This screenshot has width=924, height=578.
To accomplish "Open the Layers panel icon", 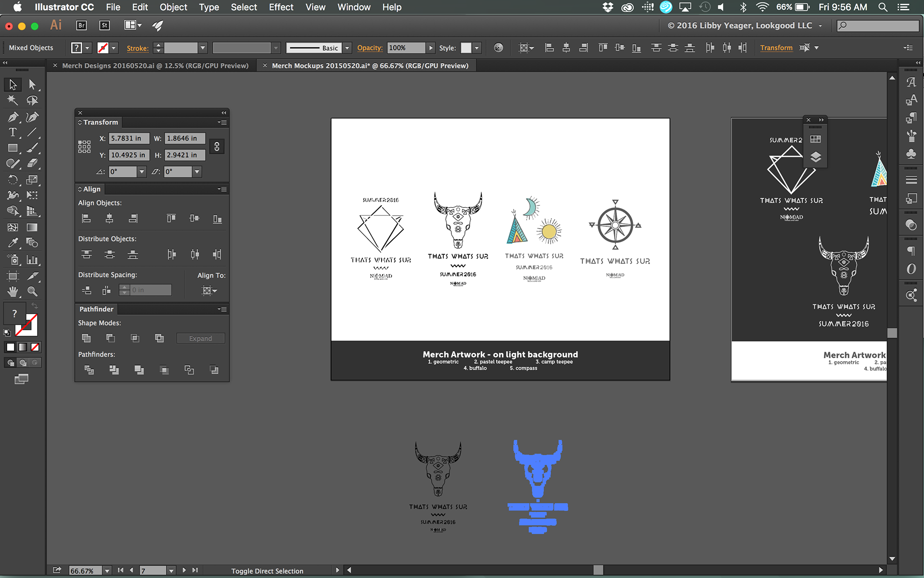I will click(815, 157).
